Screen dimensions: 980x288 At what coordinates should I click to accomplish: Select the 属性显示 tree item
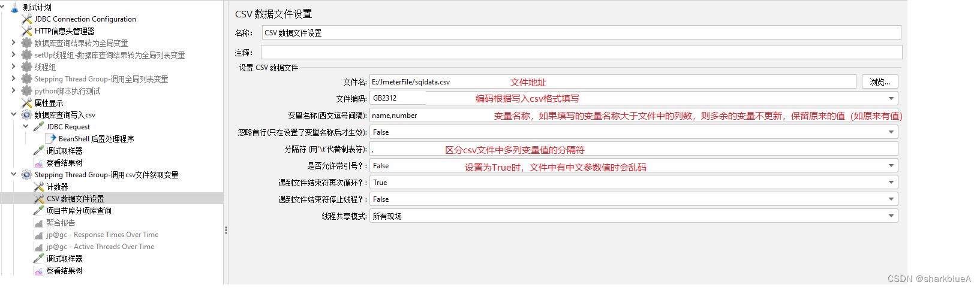[49, 103]
